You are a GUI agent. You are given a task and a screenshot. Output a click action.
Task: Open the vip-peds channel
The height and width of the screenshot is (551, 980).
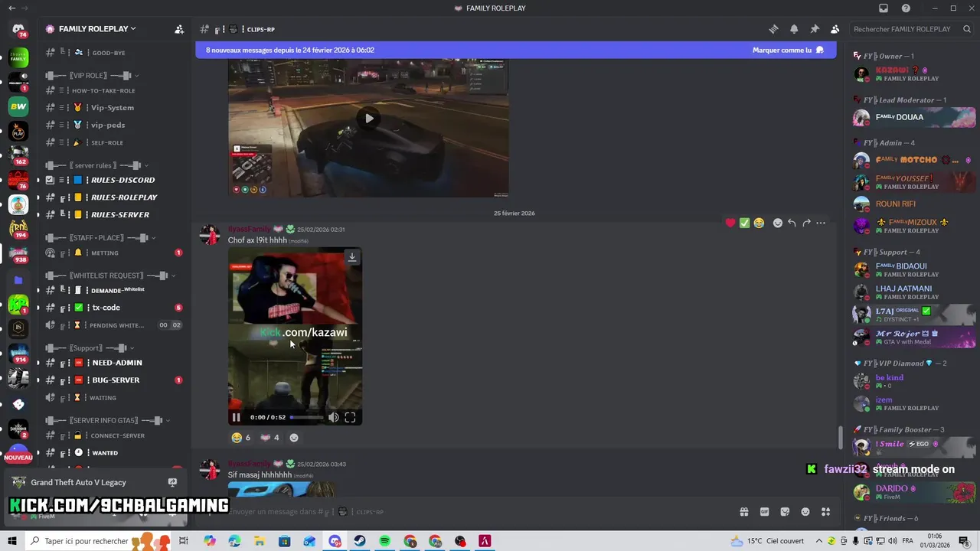coord(113,125)
